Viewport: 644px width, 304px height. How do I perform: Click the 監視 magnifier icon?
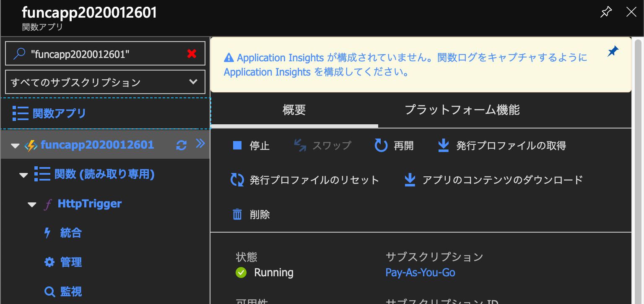point(49,292)
